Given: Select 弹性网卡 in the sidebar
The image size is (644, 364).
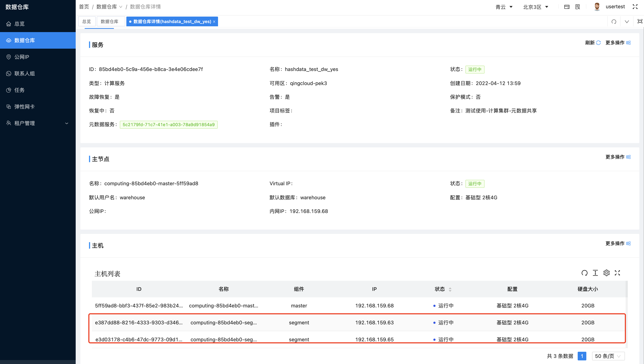Looking at the screenshot, I should (24, 106).
